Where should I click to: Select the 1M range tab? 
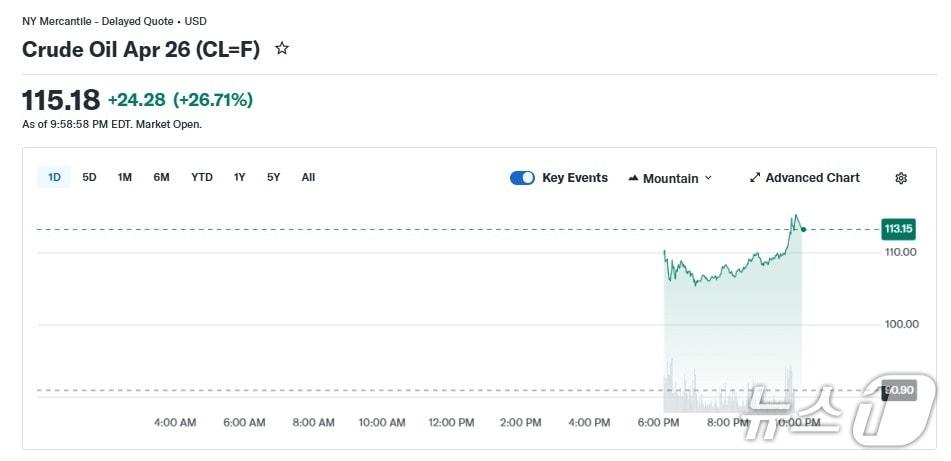click(124, 177)
